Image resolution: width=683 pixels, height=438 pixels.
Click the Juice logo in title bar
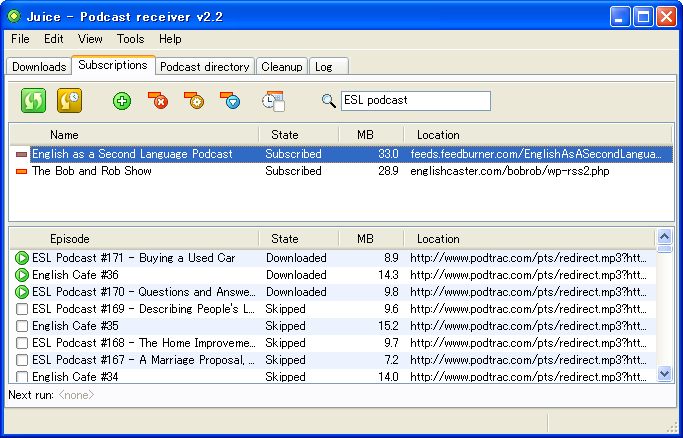(x=14, y=17)
